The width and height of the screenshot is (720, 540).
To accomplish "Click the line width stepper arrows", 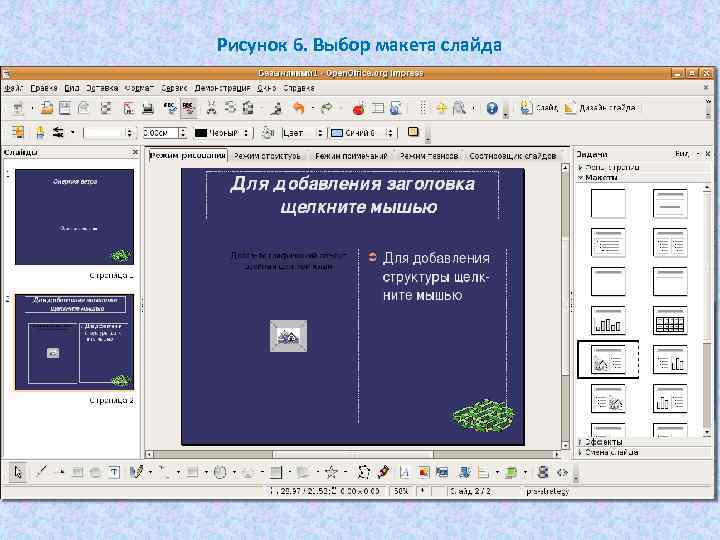I will pos(183,133).
